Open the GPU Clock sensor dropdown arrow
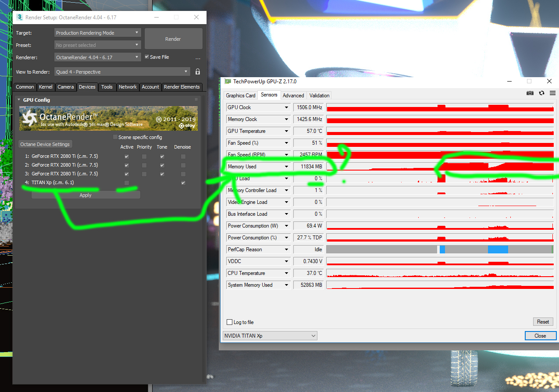The height and width of the screenshot is (392, 559). 286,107
